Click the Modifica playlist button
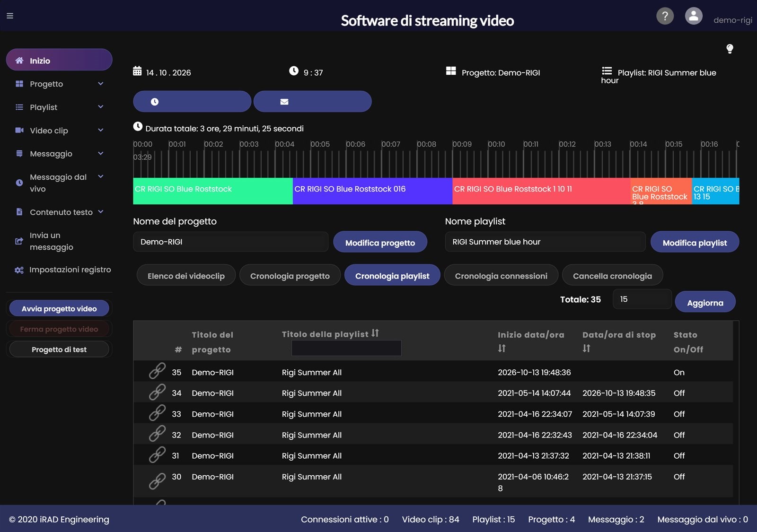This screenshot has width=757, height=532. coord(695,242)
